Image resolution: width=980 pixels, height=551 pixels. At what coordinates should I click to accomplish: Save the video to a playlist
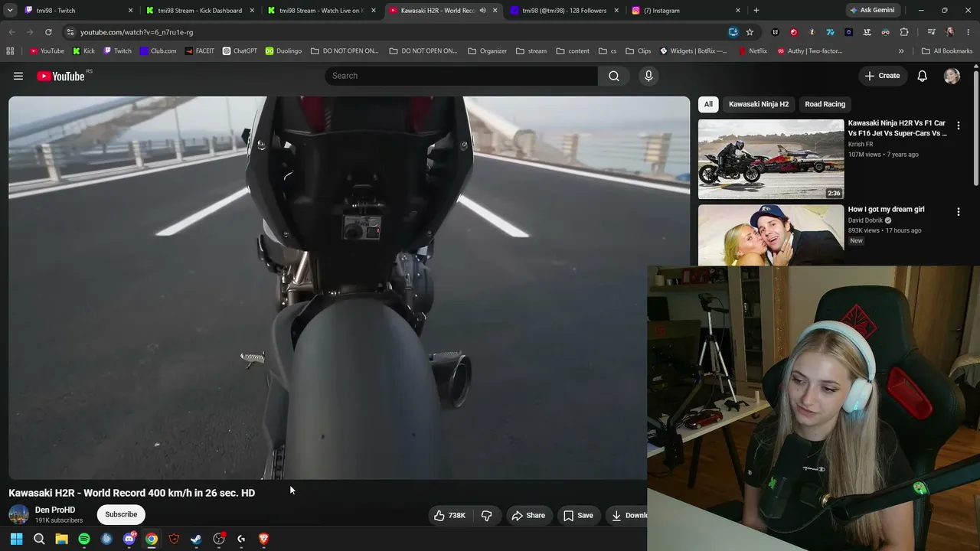[x=578, y=515]
